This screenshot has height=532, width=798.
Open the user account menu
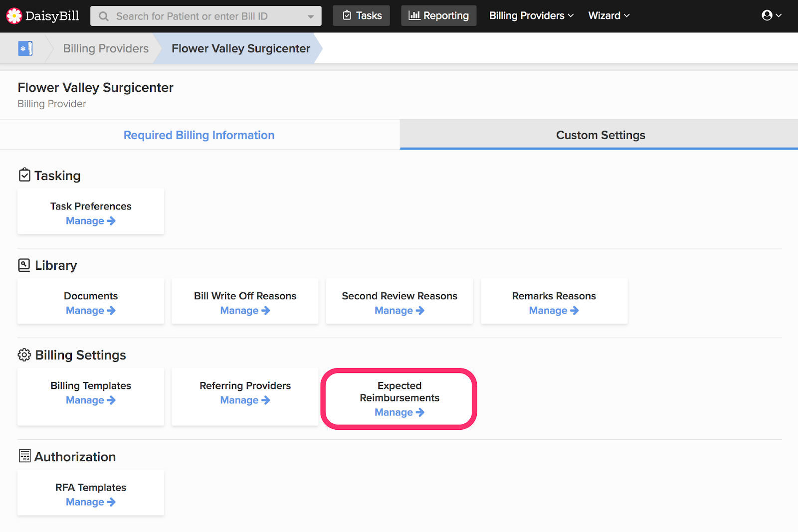point(772,15)
